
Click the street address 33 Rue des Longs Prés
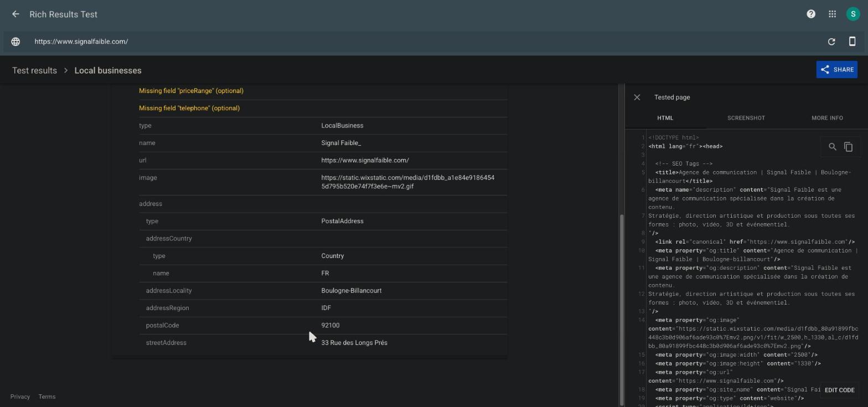pyautogui.click(x=354, y=343)
